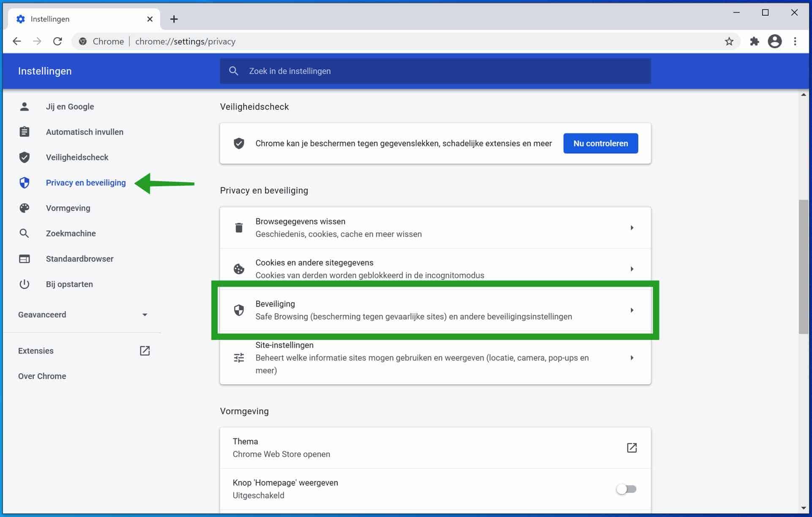The image size is (812, 517).
Task: Click the Site-instellingen sliders icon
Action: [x=240, y=357]
